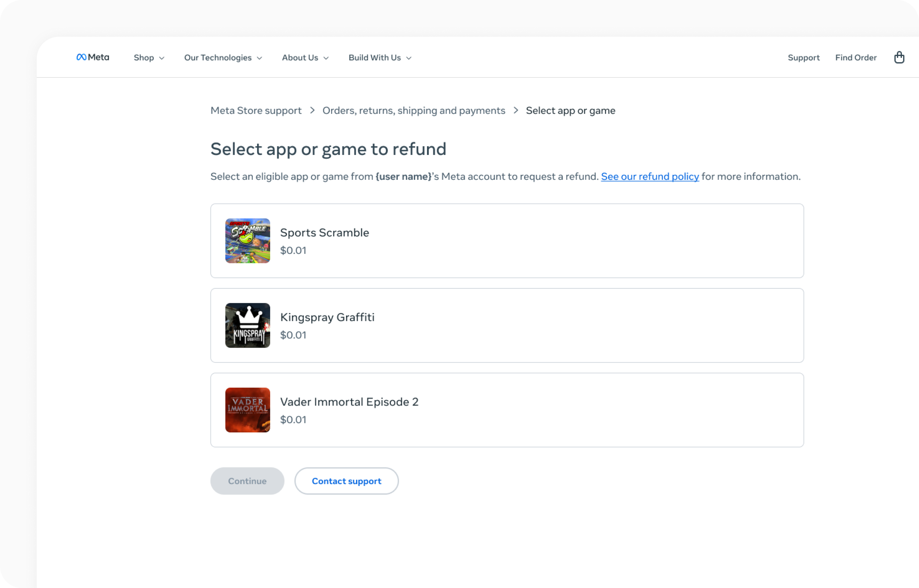
Task: Open the About Us dropdown chevron
Action: pyautogui.click(x=326, y=58)
